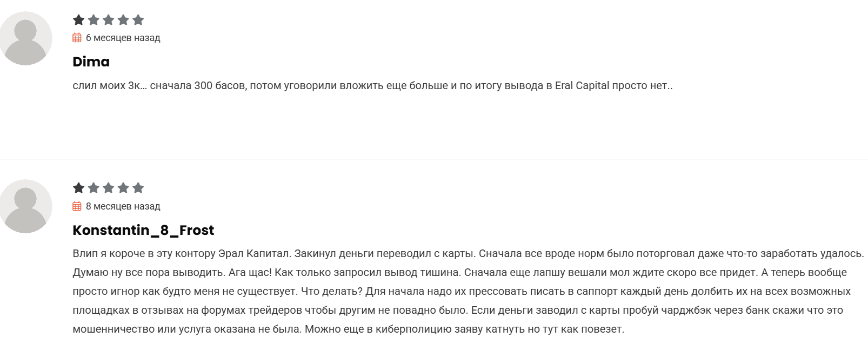Click the reviewer name Konstantin_8_Frost
The height and width of the screenshot is (344, 868).
coord(143,231)
